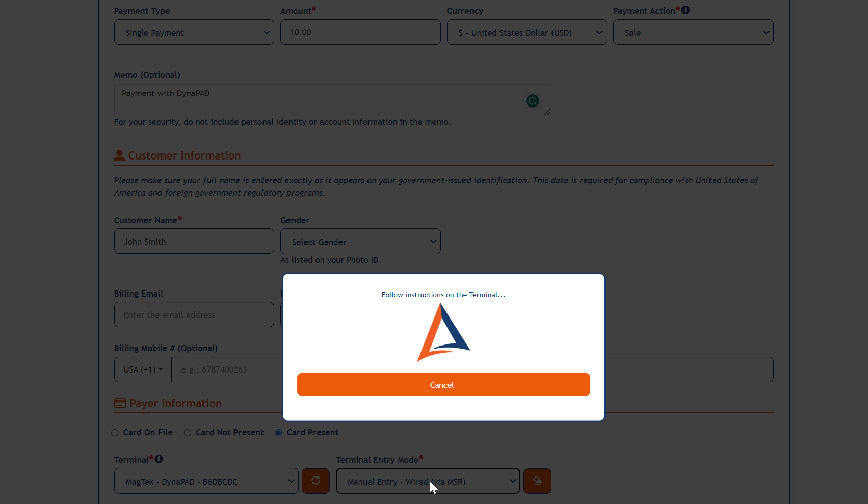
Task: Click the Amount input field
Action: [x=360, y=32]
